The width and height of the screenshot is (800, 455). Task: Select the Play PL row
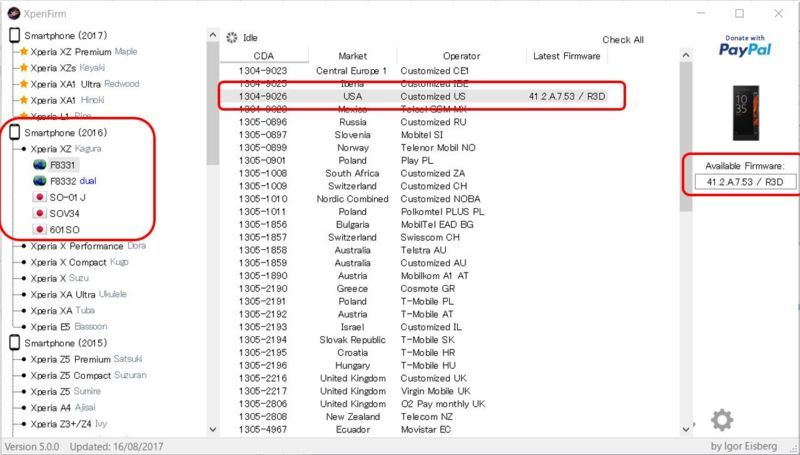[414, 160]
